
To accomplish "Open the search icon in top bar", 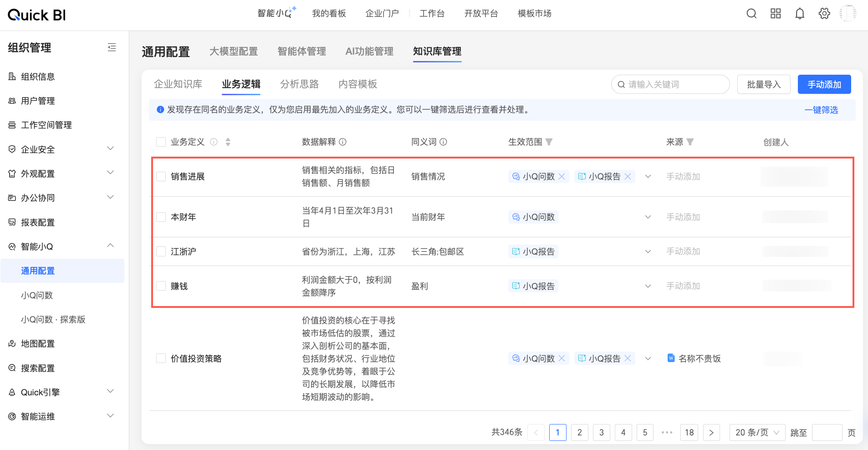I will (x=751, y=14).
